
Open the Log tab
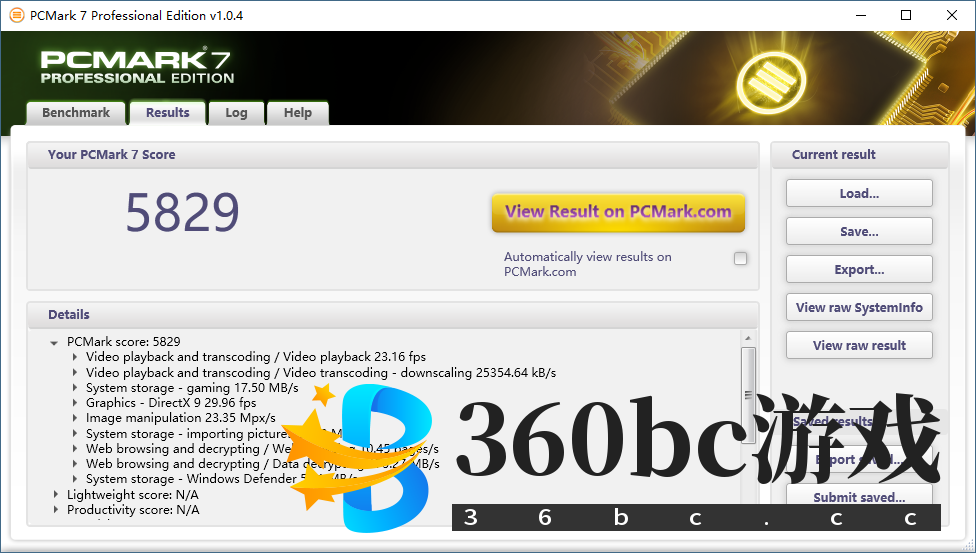pos(236,113)
